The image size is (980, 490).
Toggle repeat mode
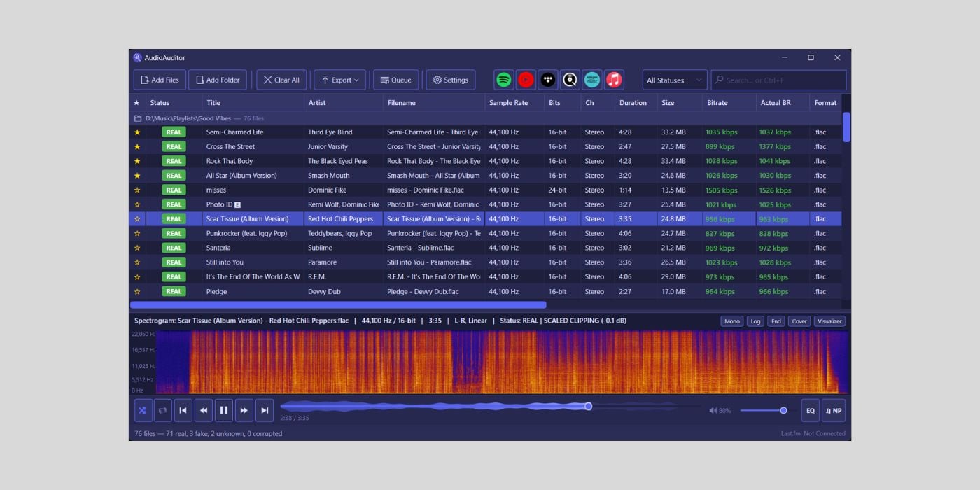pos(163,410)
